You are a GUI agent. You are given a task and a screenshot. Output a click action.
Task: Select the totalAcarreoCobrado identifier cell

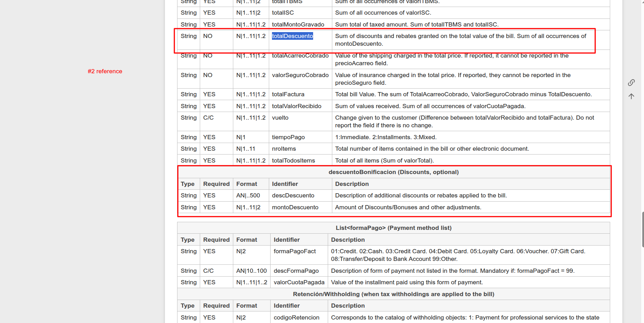coord(300,56)
